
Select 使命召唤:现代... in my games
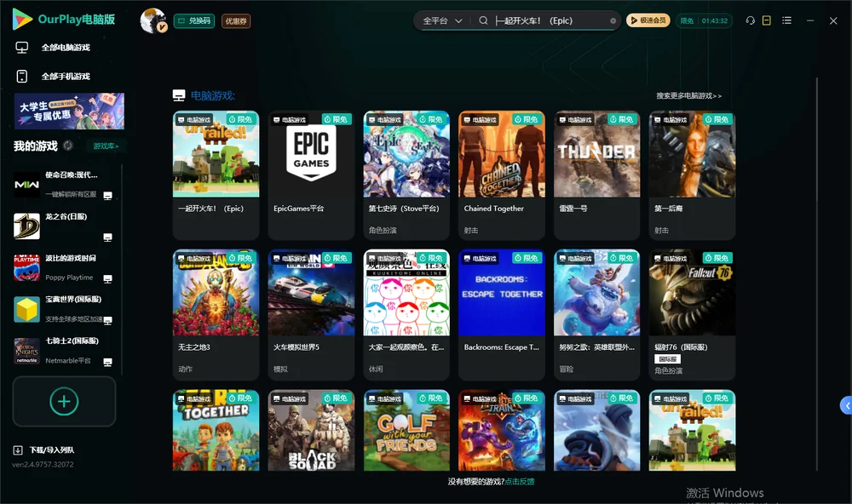[64, 185]
